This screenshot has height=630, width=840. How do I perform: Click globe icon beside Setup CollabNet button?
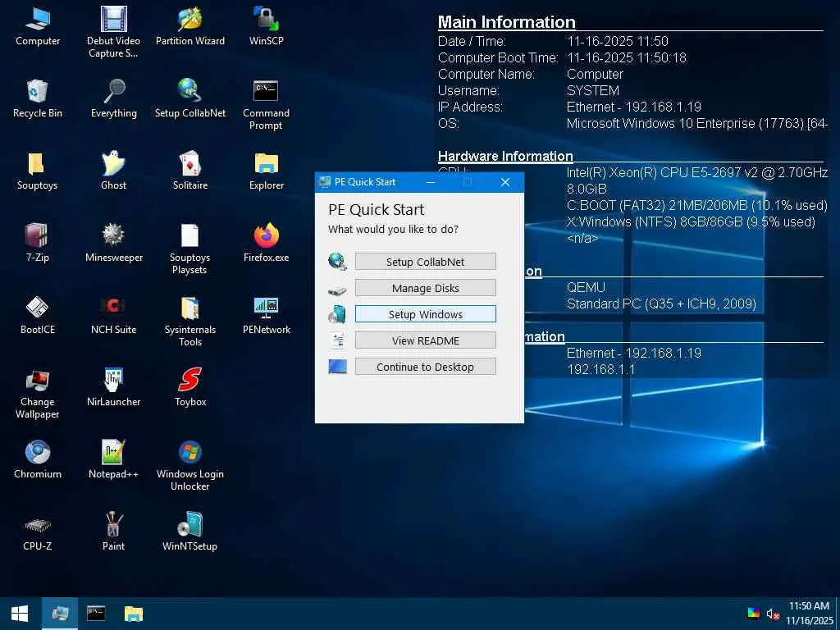pos(337,262)
